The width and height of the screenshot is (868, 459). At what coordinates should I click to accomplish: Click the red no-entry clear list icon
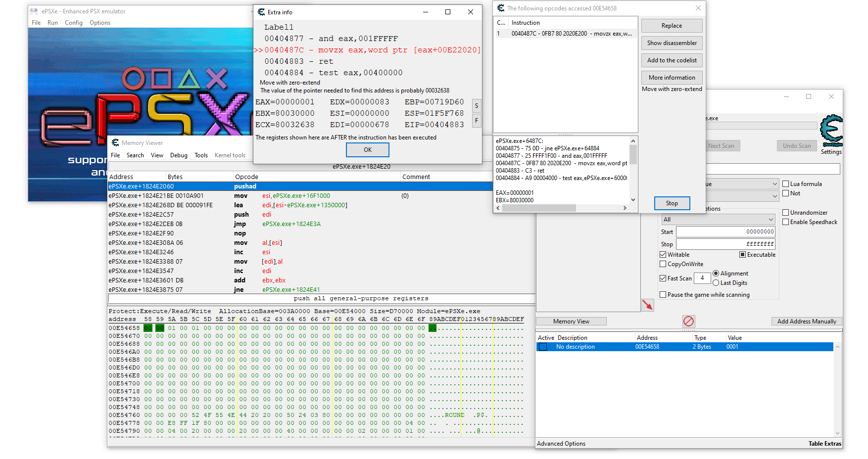pos(688,321)
